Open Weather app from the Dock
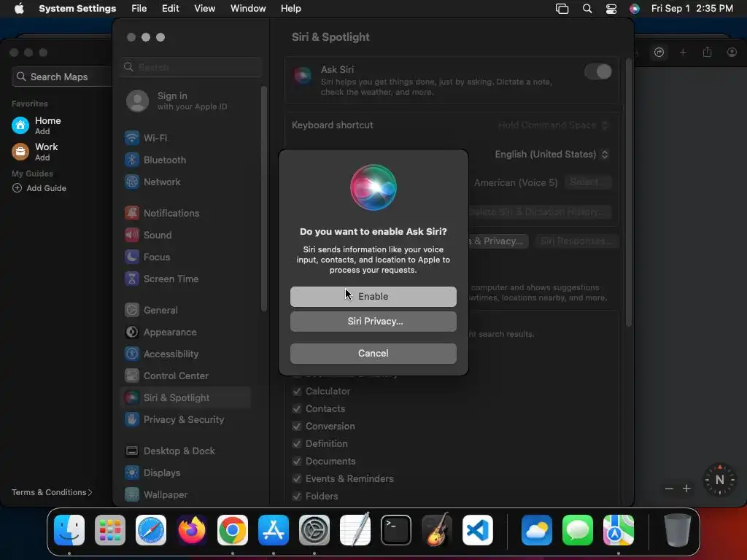747x560 pixels. (x=536, y=530)
